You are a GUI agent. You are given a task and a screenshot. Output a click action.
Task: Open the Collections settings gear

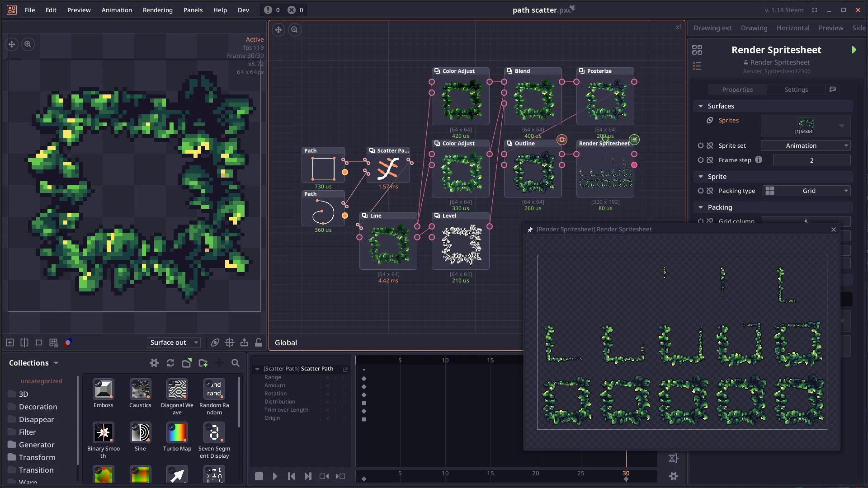[154, 363]
